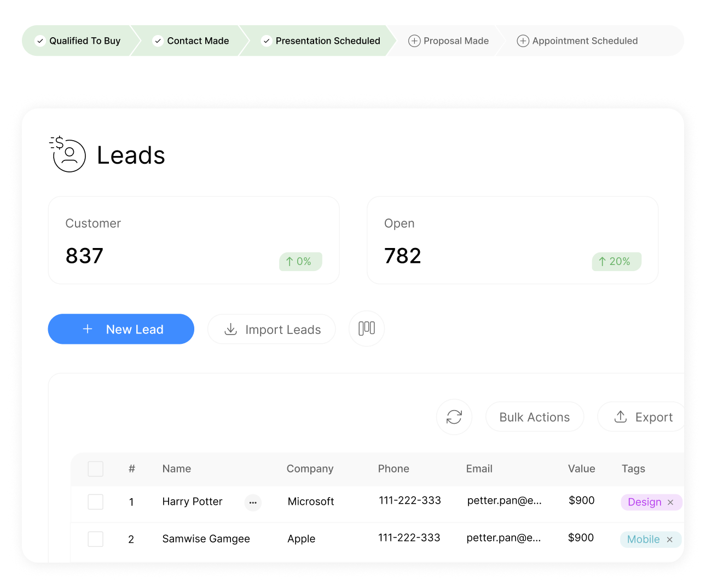This screenshot has width=706, height=588.
Task: Choose the Presentation Scheduled pipeline stage
Action: point(320,41)
